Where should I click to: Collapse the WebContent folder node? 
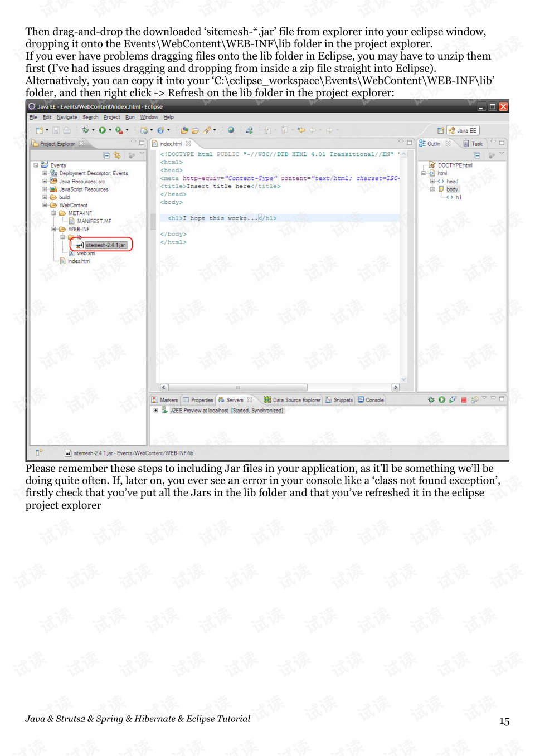coord(45,205)
